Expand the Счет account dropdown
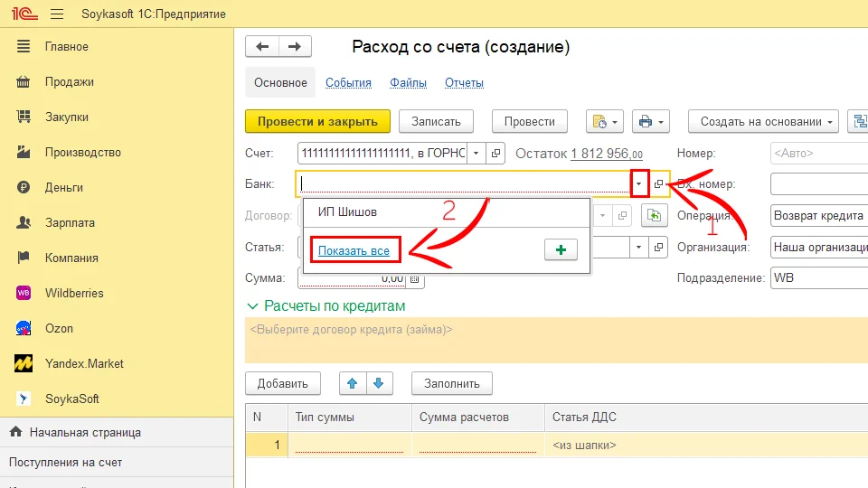The height and width of the screenshot is (488, 868). click(x=476, y=154)
